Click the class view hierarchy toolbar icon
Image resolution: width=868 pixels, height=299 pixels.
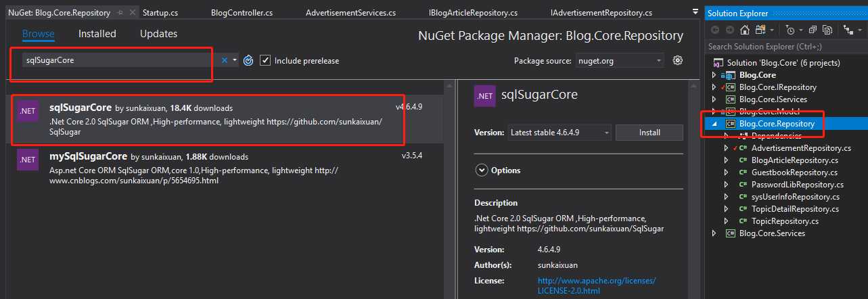click(848, 30)
